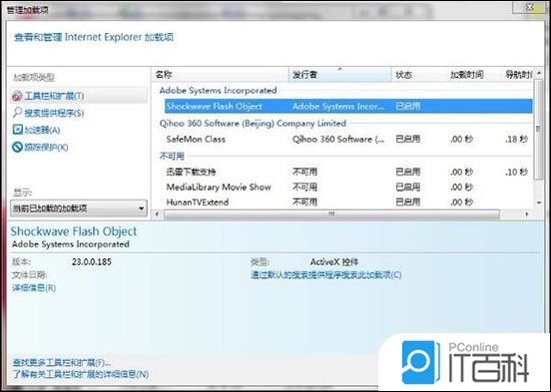Screen dimensions: 551x392
Task: Select the SafeMon Class add-on row
Action: 348,139
